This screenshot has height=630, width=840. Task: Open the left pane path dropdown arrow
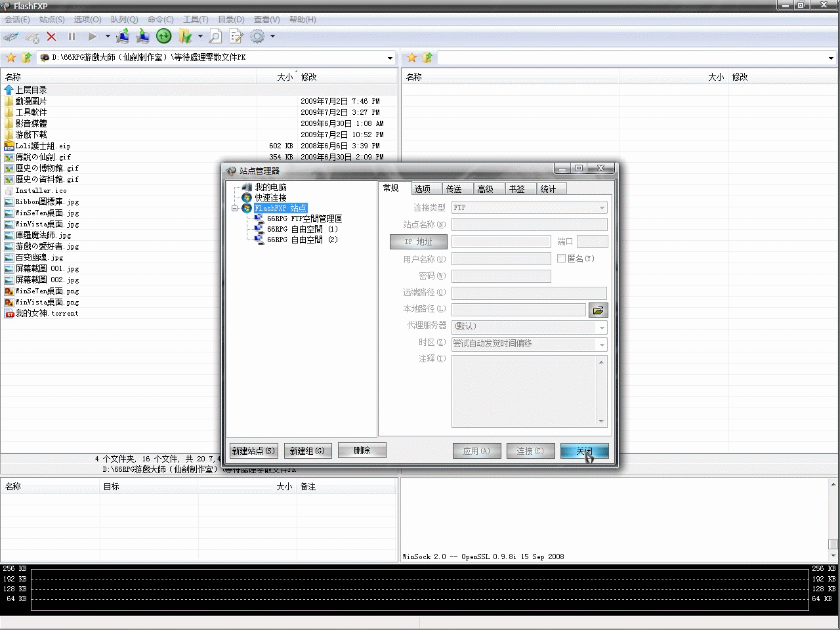(x=390, y=58)
